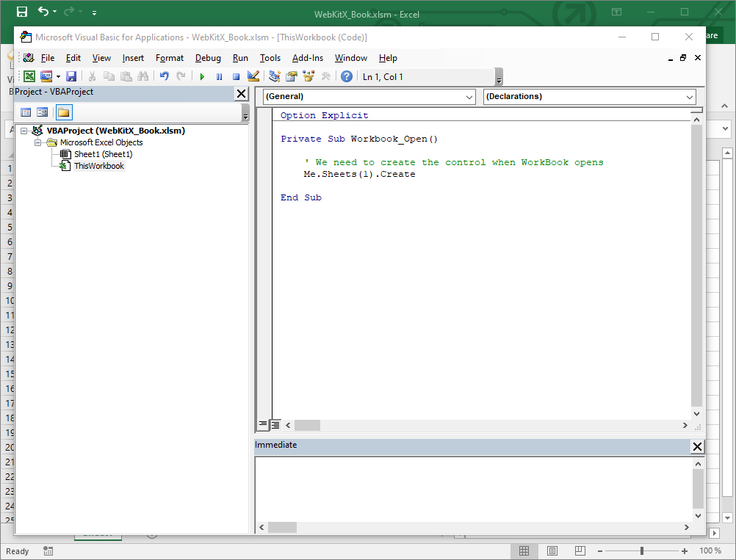The image size is (736, 560).
Task: Click the Immediate window scroll-down arrow
Action: pos(698,515)
